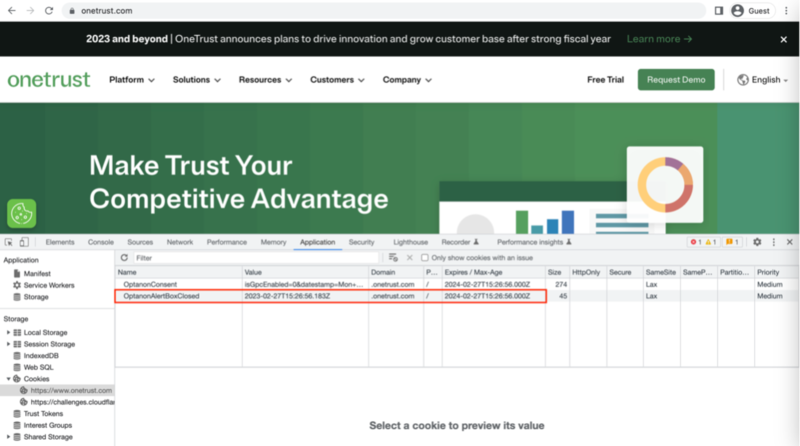Click the red errors count badge
The height and width of the screenshot is (446, 800).
pyautogui.click(x=695, y=242)
